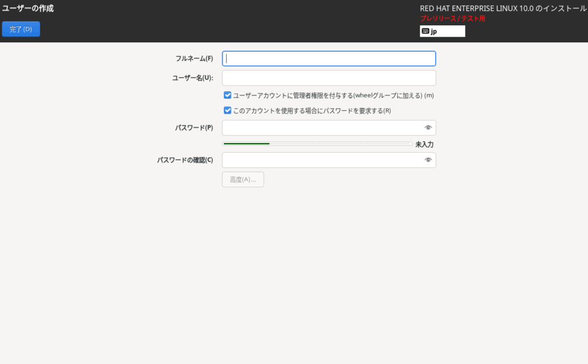Screen dimensions: 588x364
Task: Click the パスワードの確認(C) label
Action: [x=185, y=160]
